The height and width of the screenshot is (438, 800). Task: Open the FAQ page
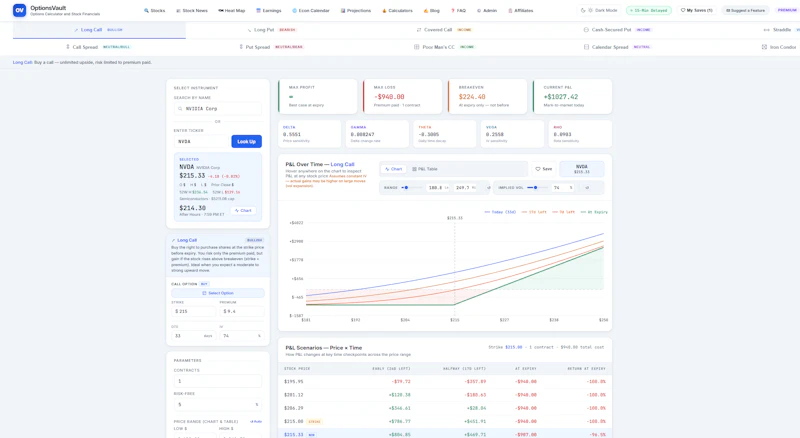(459, 10)
